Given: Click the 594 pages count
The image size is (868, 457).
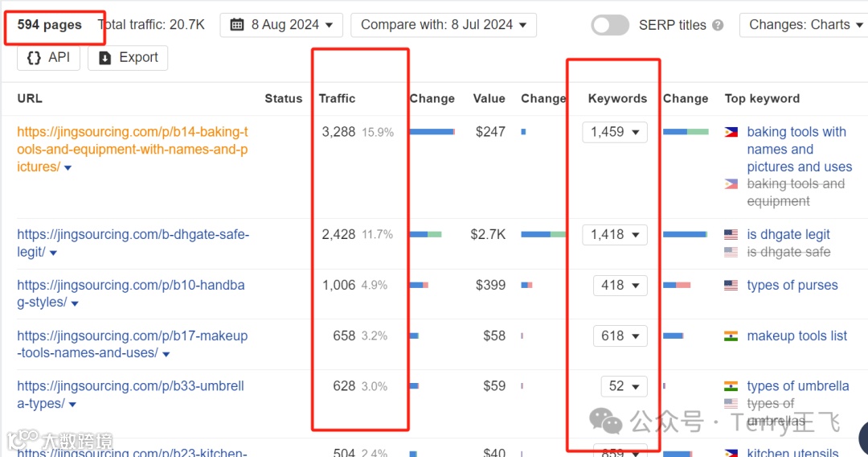Looking at the screenshot, I should click(49, 25).
